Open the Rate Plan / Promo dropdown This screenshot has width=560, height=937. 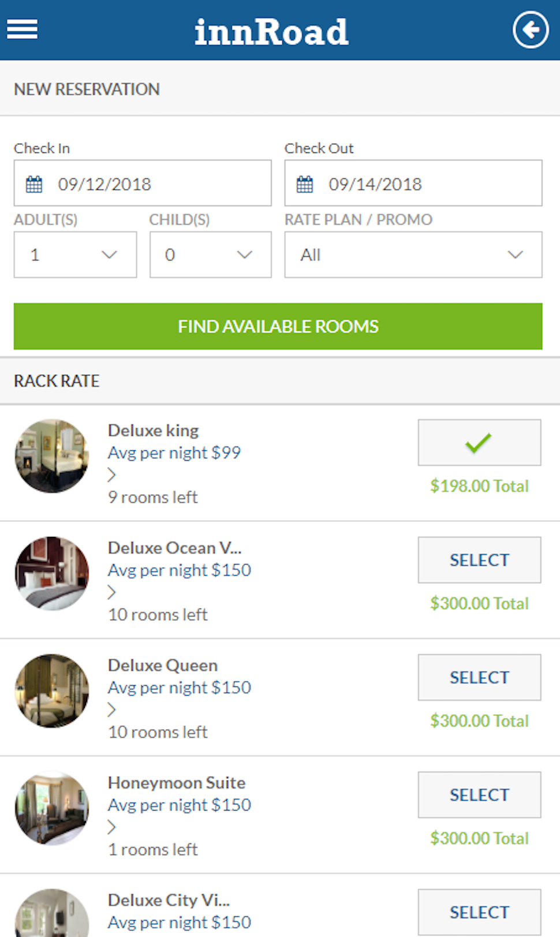pyautogui.click(x=413, y=255)
